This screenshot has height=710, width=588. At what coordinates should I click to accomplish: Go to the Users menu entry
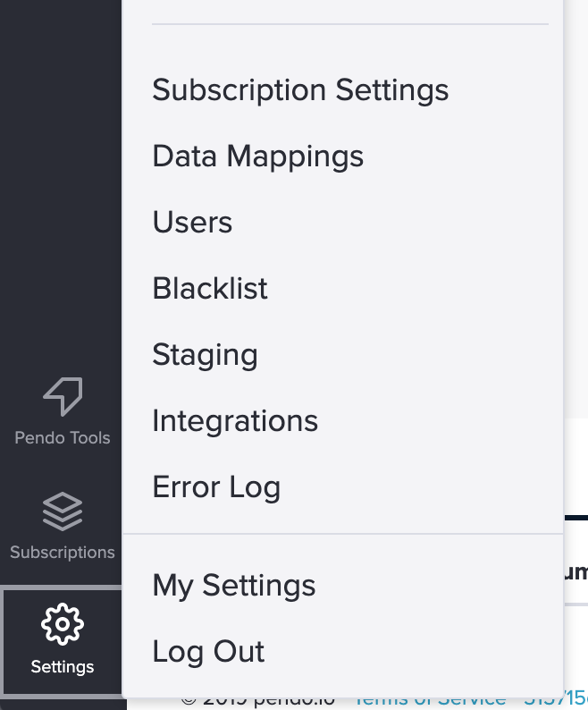point(192,223)
